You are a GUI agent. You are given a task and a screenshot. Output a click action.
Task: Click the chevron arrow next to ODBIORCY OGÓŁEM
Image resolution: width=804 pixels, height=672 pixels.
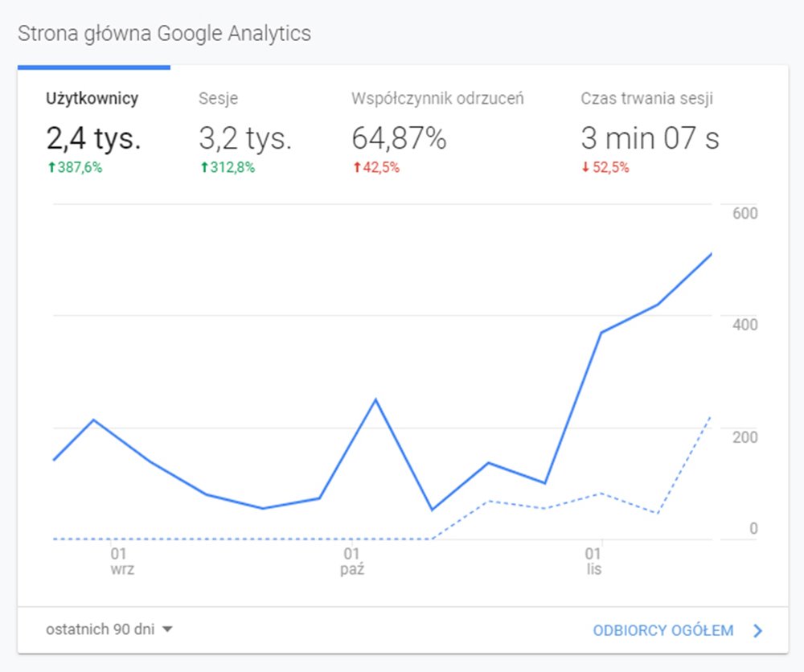point(757,631)
